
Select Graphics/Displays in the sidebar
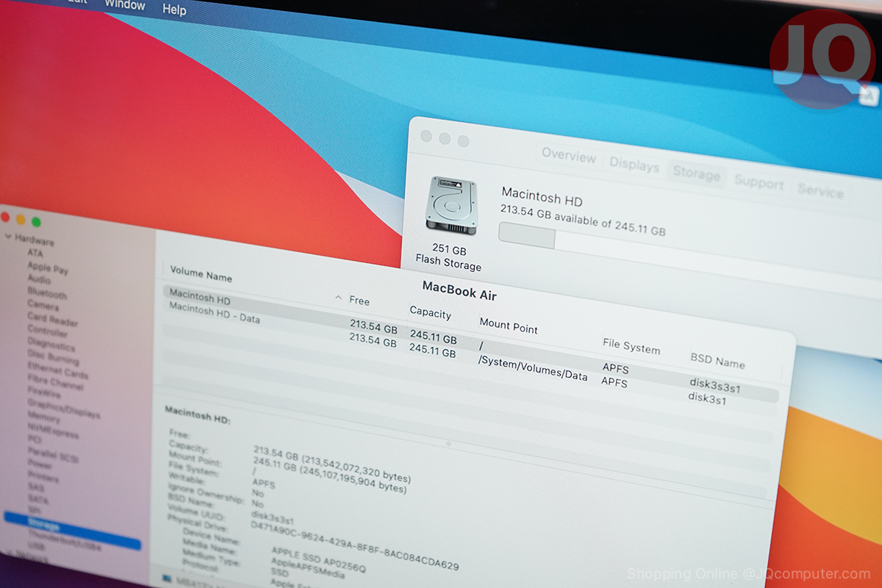pos(63,408)
